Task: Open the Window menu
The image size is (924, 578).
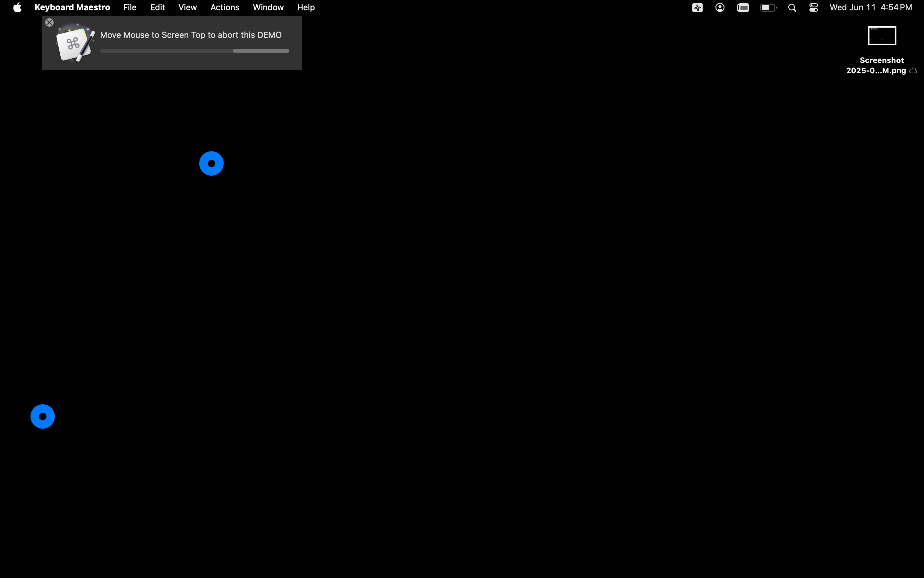Action: coord(268,8)
